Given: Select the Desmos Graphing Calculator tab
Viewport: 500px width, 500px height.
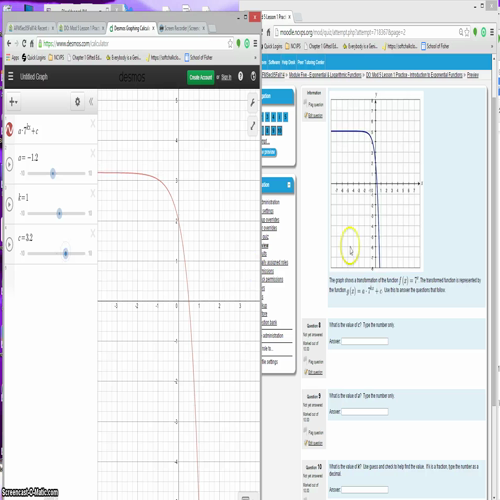Looking at the screenshot, I should pos(132,28).
